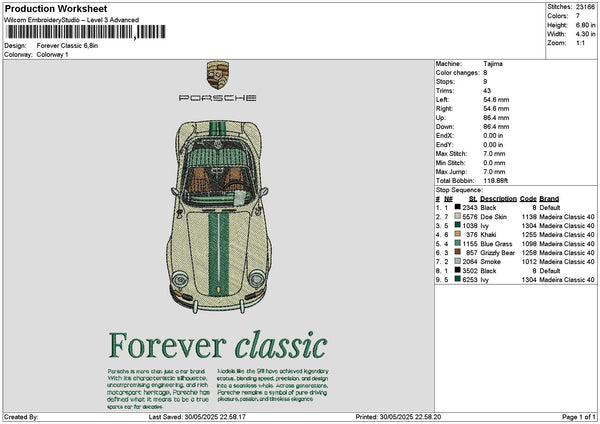Click 'Wilcom EmbroideryStudio – Level 3 Advanced' text
This screenshot has height=424, width=600.
[x=71, y=20]
